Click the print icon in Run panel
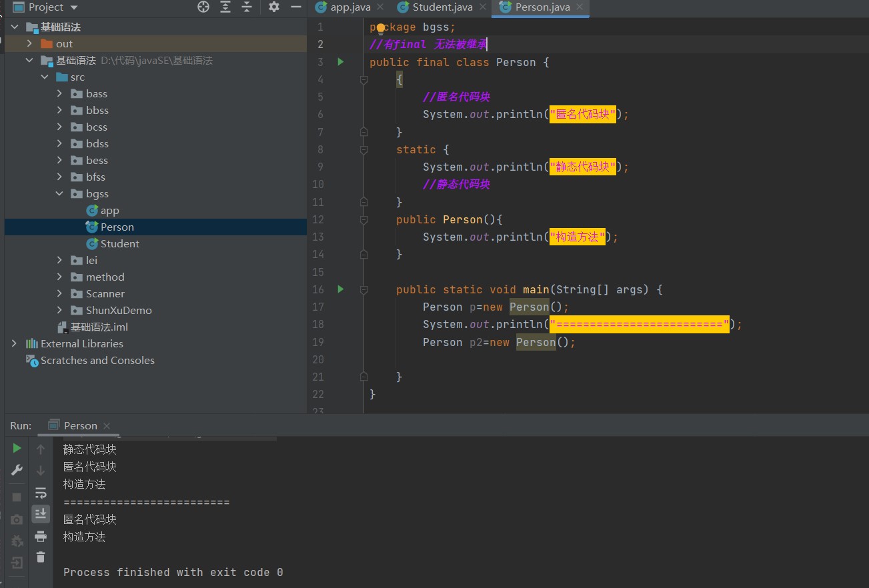The height and width of the screenshot is (588, 869). [x=41, y=536]
